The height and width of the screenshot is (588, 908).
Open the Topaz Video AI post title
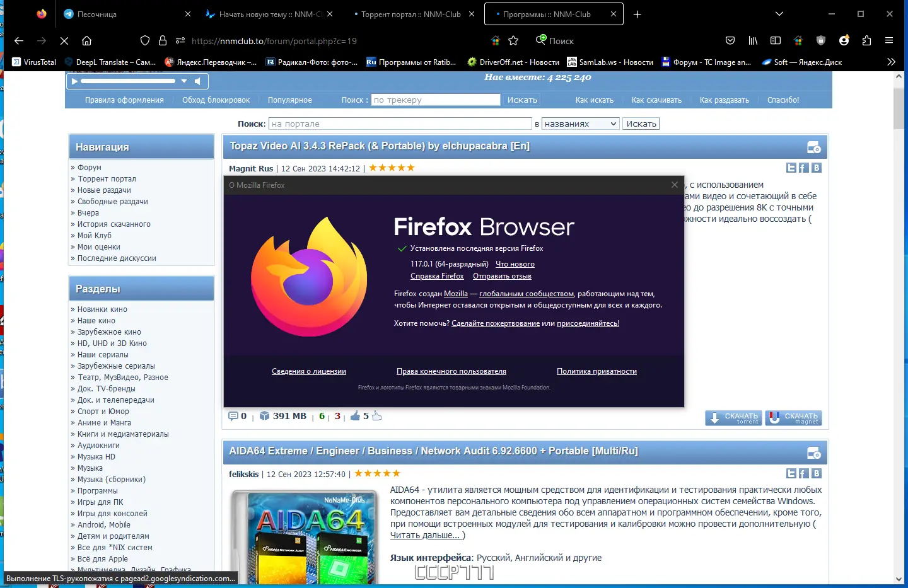380,146
